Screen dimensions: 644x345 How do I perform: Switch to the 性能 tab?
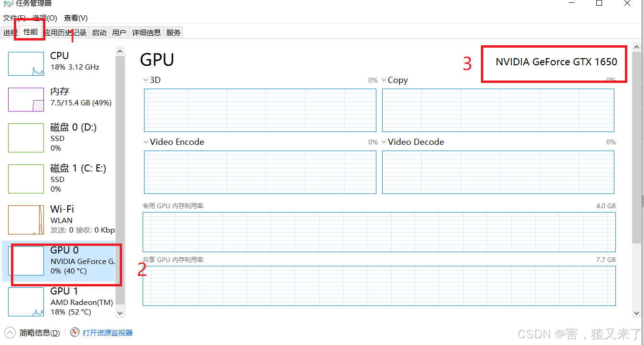pyautogui.click(x=31, y=32)
